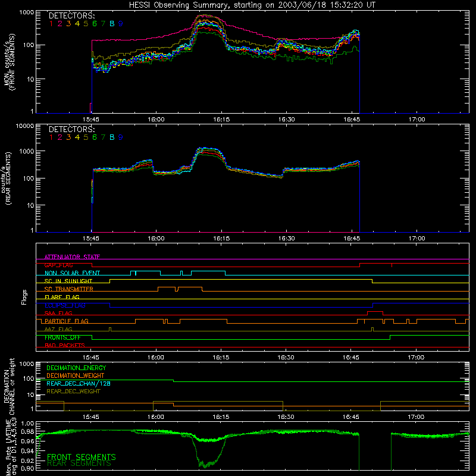476x476 pixels.
Task: Click the SC_IN_SUNLIGHT flag label
Action: click(68, 281)
